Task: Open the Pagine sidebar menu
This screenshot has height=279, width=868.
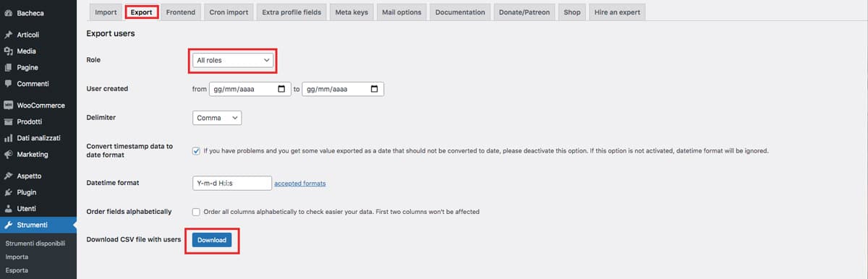Action: [x=38, y=67]
